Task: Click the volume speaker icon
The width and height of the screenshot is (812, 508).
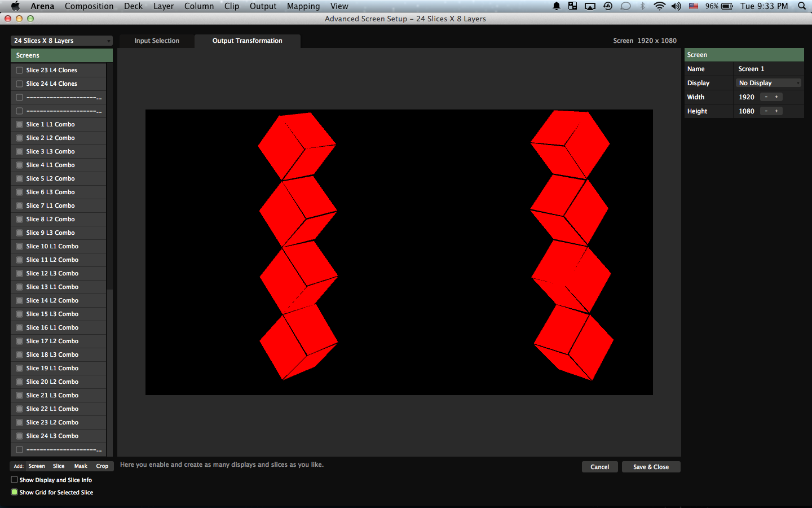Action: click(676, 6)
